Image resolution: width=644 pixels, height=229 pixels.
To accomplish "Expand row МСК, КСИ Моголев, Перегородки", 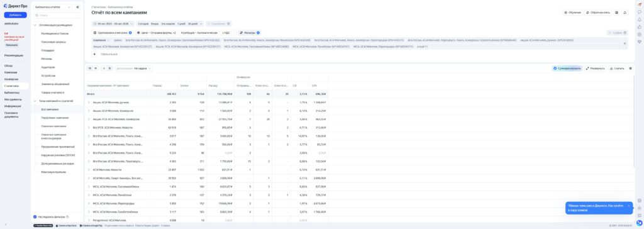I will [x=89, y=203].
